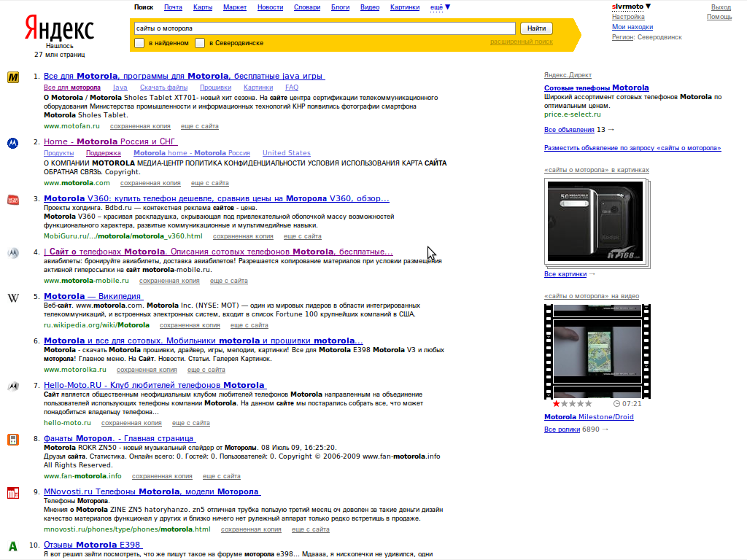747x560 pixels.
Task: Open the Почта tab in top navigation
Action: click(x=173, y=7)
